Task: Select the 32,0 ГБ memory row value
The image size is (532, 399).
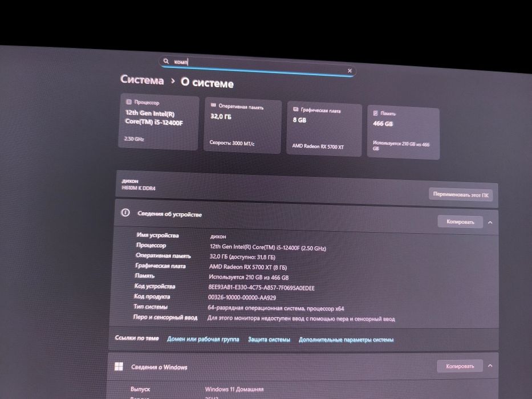Action: coord(242,257)
